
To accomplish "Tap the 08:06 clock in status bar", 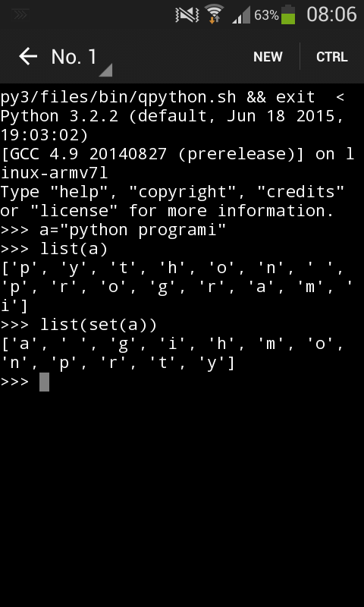I will (331, 14).
